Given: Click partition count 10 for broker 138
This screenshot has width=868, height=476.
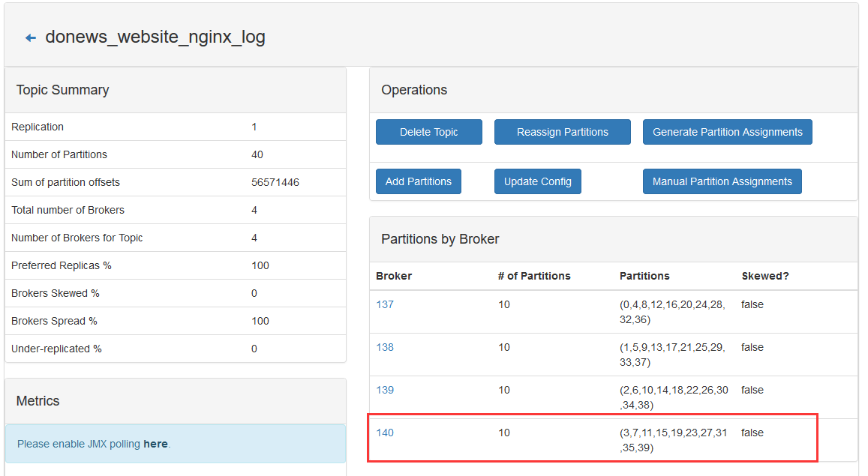Looking at the screenshot, I should (x=503, y=347).
